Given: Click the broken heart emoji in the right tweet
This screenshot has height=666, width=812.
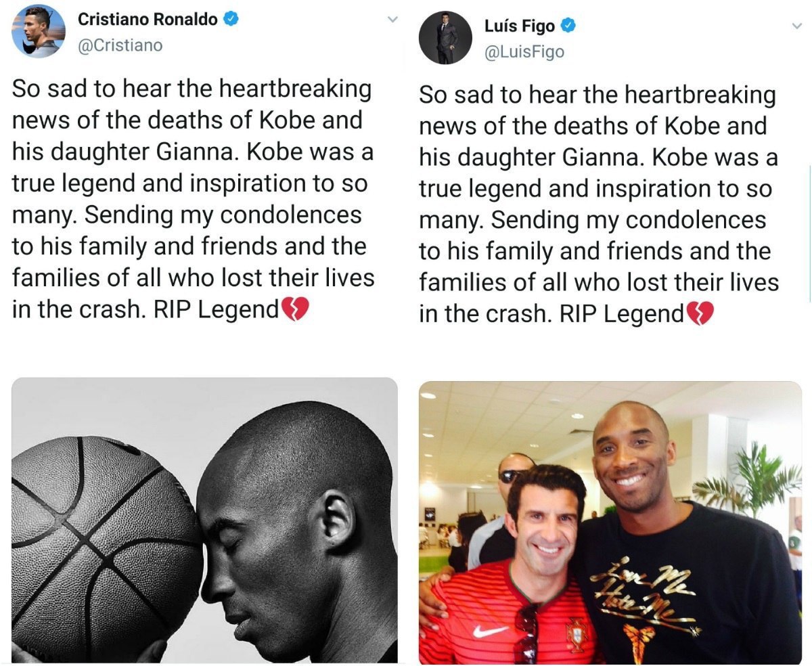Looking at the screenshot, I should 700,314.
